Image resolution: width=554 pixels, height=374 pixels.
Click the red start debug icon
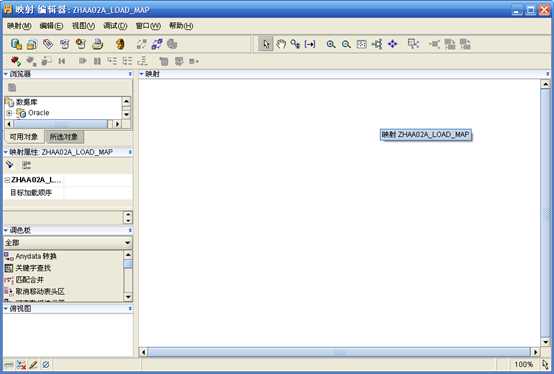[16, 61]
